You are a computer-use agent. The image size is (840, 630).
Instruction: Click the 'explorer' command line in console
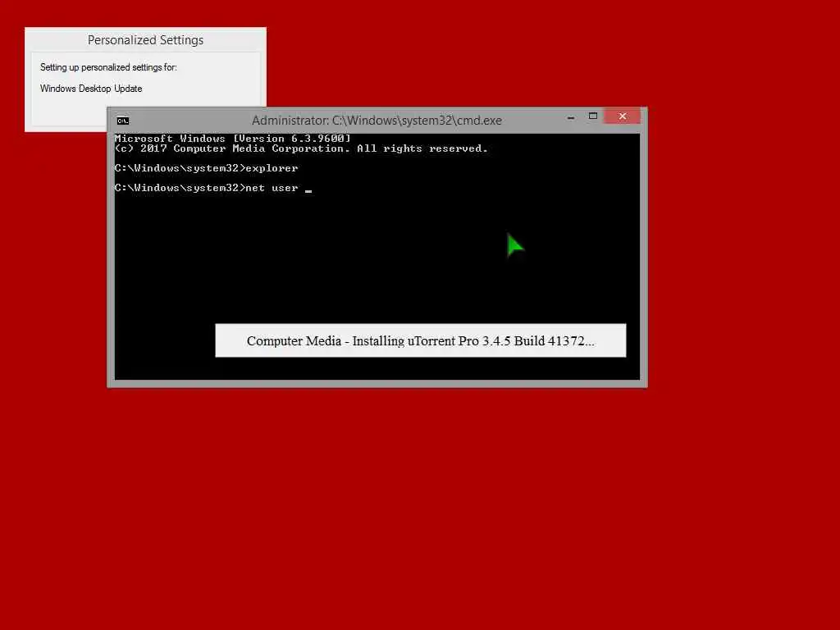point(206,168)
